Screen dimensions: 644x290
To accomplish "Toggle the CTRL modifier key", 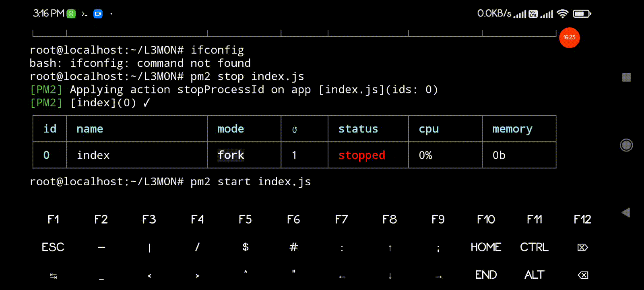I will [534, 247].
